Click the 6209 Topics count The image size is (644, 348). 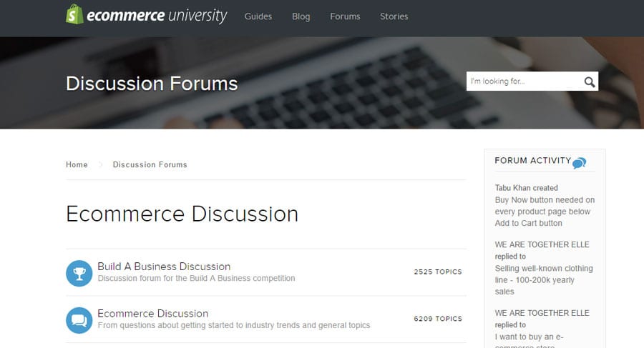[438, 319]
